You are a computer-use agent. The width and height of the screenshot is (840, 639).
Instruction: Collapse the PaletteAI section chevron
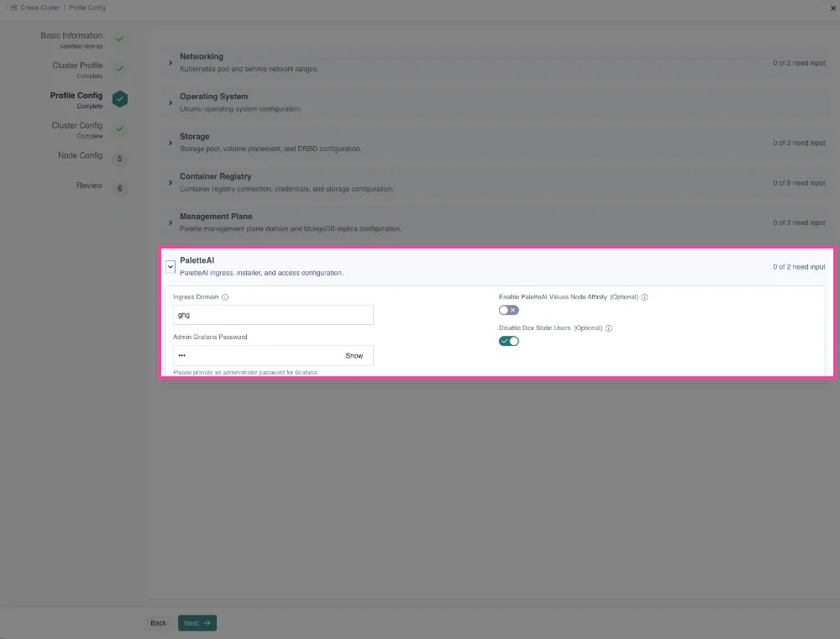(171, 267)
